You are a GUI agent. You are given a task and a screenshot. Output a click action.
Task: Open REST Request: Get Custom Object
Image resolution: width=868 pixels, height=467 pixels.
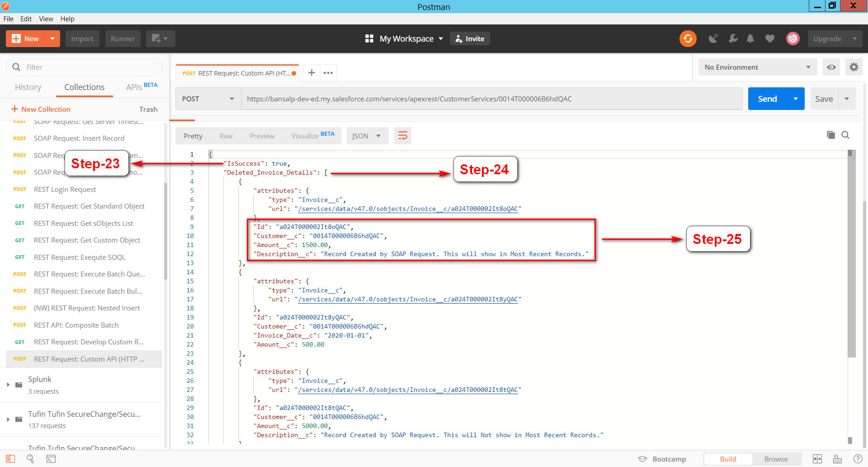[x=84, y=240]
